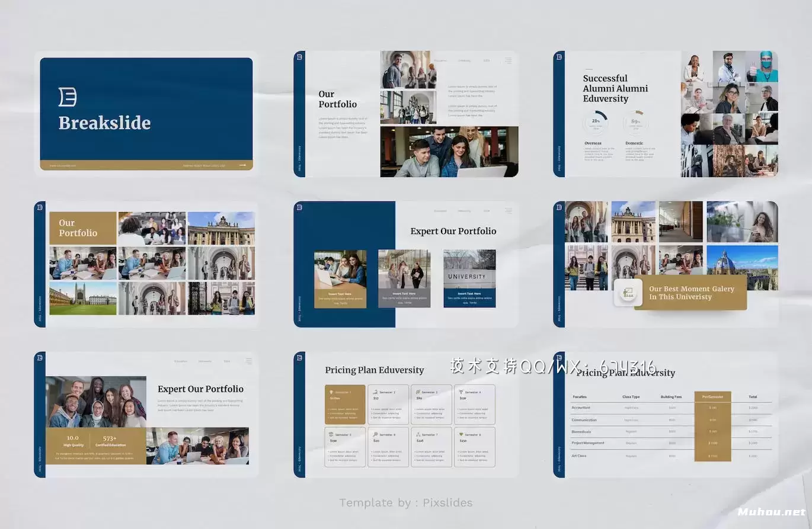
Task: Click the Faculties column header
Action: coord(580,397)
